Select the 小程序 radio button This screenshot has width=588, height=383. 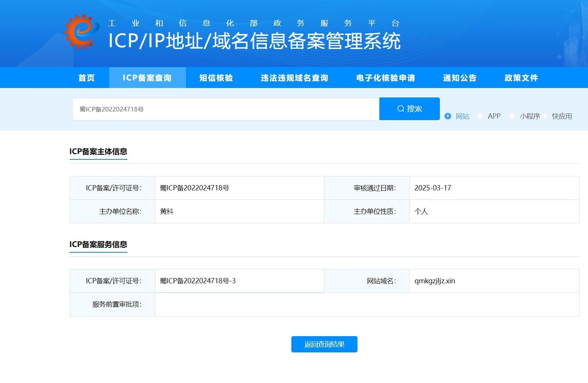[x=512, y=116]
